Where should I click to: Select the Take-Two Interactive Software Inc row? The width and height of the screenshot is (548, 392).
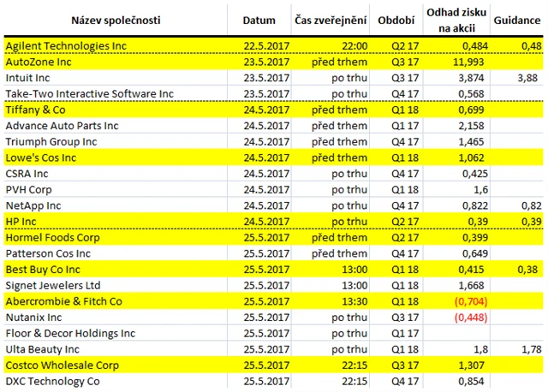tap(274, 93)
